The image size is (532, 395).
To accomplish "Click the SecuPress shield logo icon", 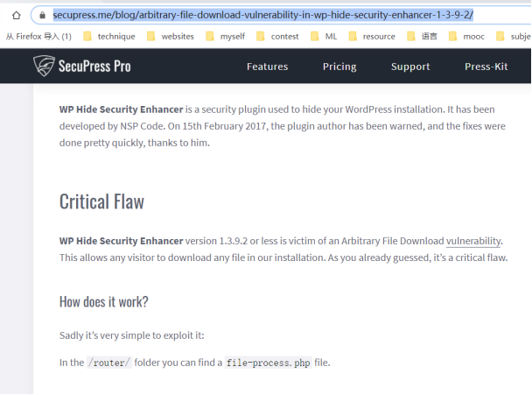I will (44, 66).
